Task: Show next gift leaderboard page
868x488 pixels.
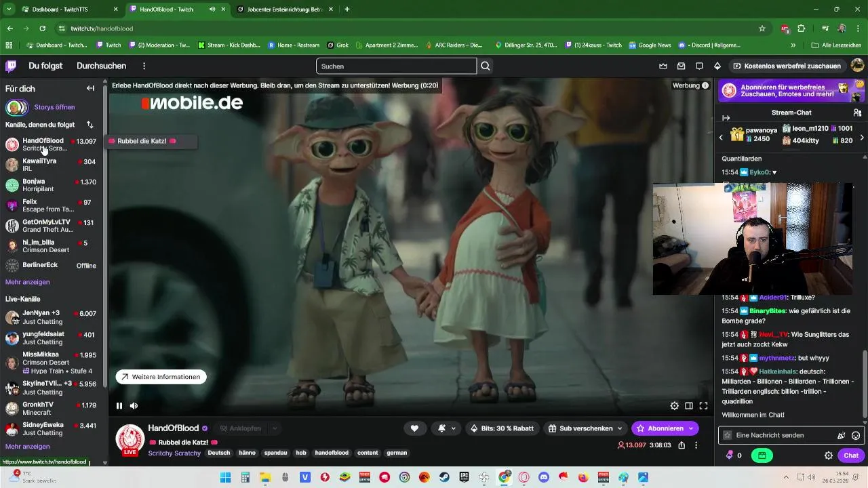Action: (x=862, y=138)
